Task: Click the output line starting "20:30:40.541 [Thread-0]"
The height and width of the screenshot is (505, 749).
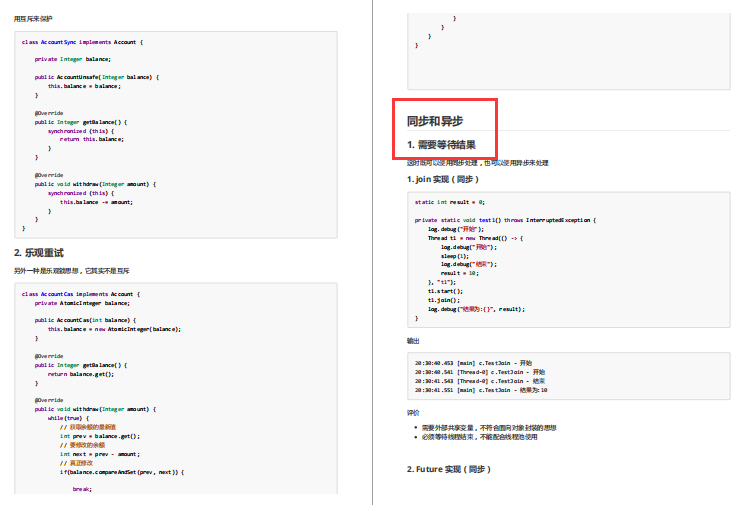Action: 480,372
